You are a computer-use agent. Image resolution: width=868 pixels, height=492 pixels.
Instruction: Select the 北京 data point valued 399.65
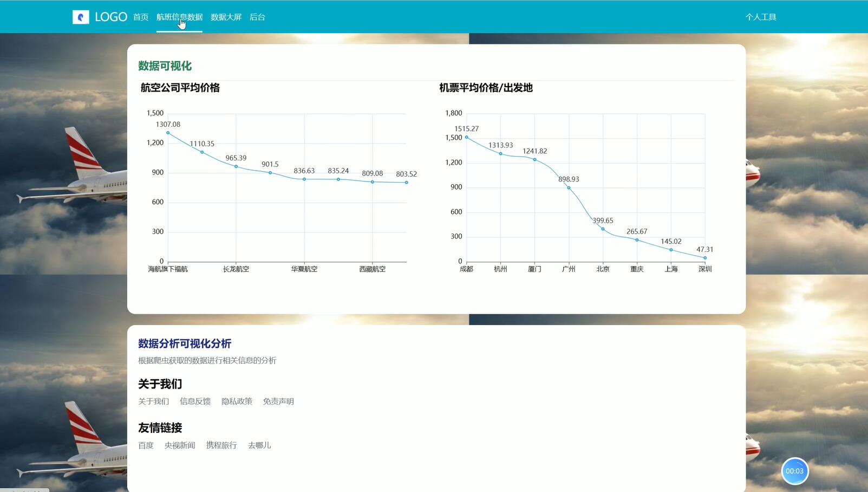click(603, 229)
